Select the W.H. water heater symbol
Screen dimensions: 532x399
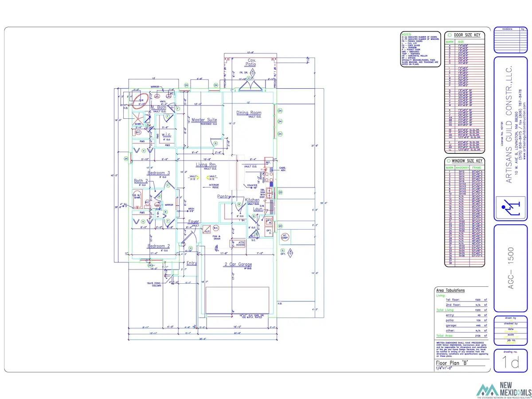[x=215, y=228]
